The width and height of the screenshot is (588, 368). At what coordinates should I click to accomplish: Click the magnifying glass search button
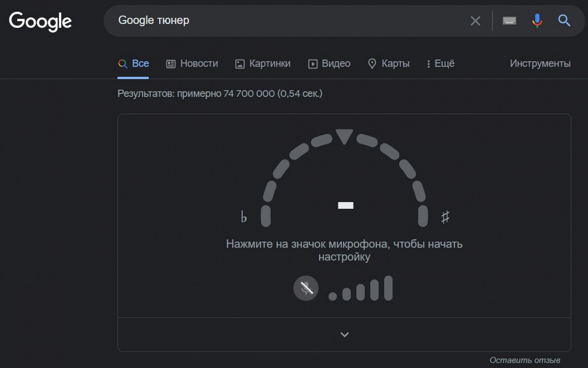click(x=564, y=20)
